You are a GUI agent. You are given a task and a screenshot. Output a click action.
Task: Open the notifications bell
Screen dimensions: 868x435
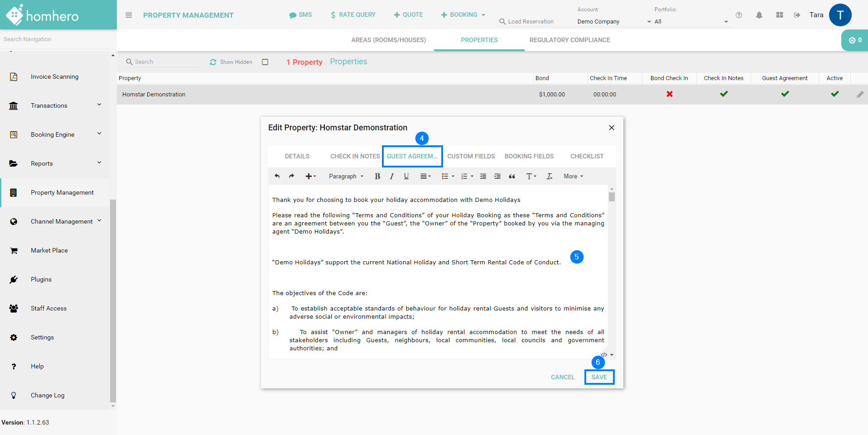pyautogui.click(x=759, y=15)
